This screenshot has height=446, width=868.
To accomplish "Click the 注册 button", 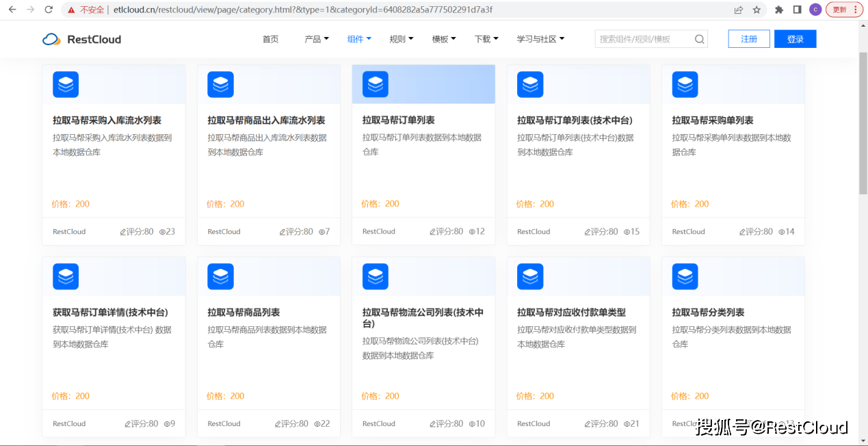I will point(749,39).
